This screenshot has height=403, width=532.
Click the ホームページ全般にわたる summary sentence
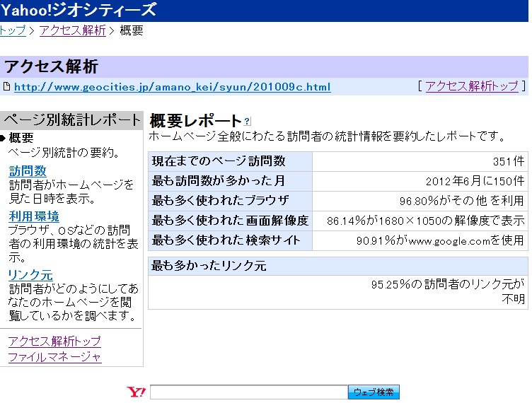[327, 136]
